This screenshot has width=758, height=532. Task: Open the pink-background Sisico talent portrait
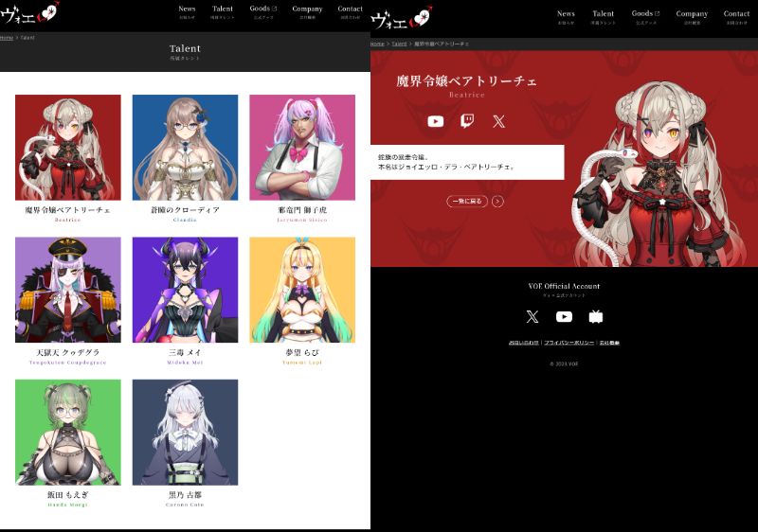click(302, 148)
